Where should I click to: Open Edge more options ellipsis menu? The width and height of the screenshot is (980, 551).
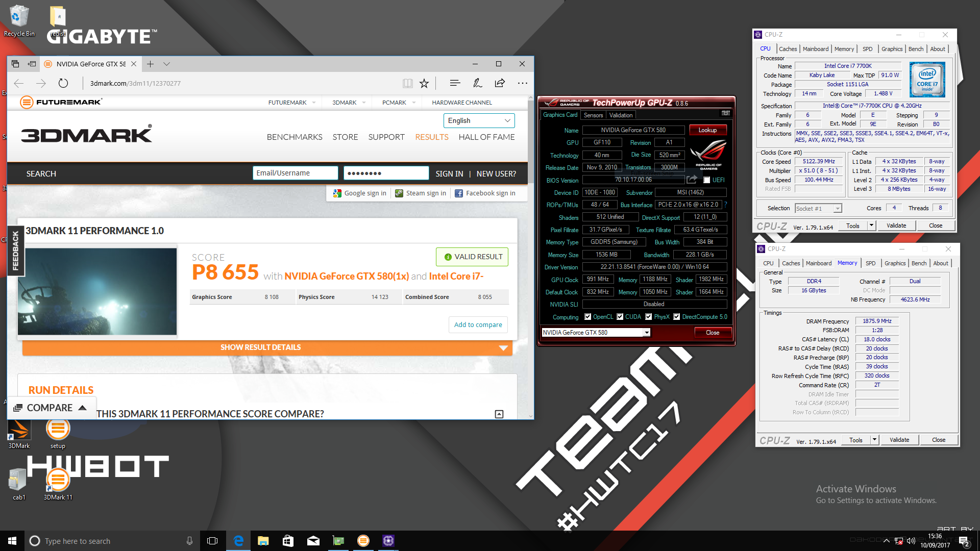tap(522, 83)
